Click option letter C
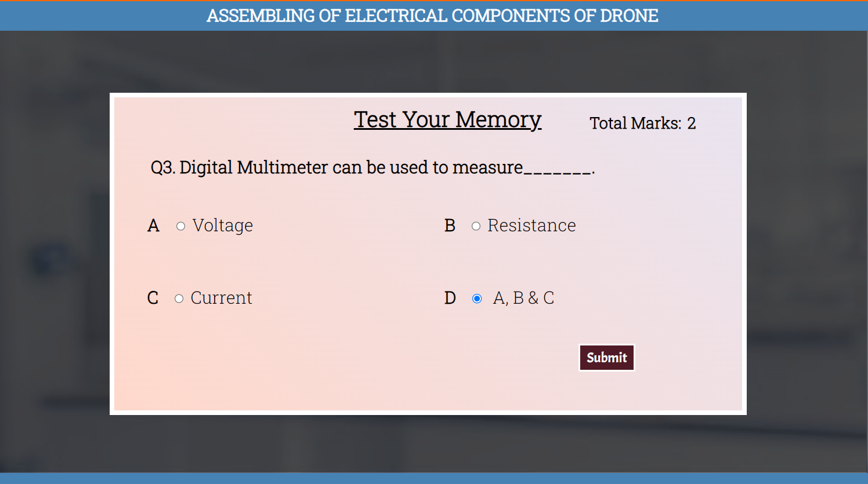Viewport: 868px width, 484px height. coord(153,298)
